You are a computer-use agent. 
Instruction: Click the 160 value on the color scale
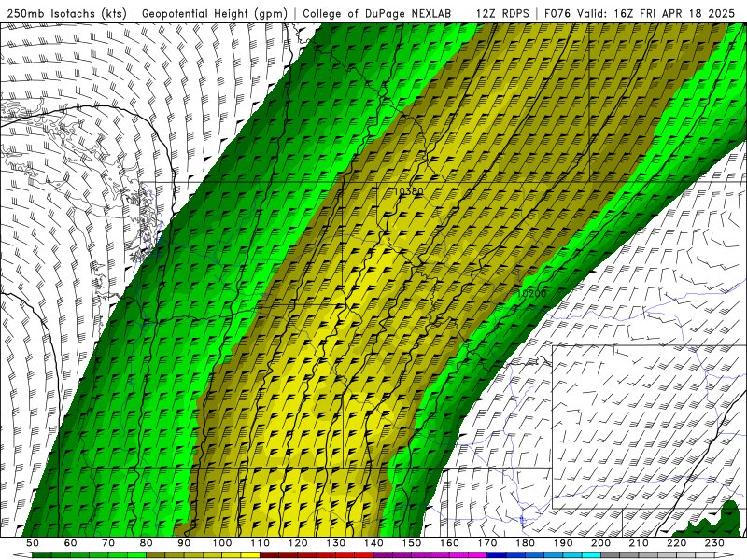[x=449, y=543]
